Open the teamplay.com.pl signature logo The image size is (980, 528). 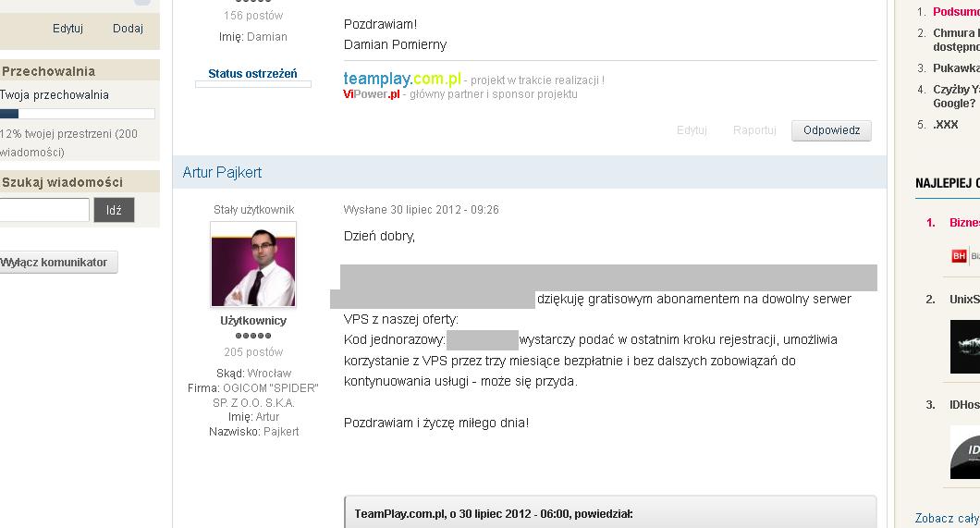pos(402,79)
